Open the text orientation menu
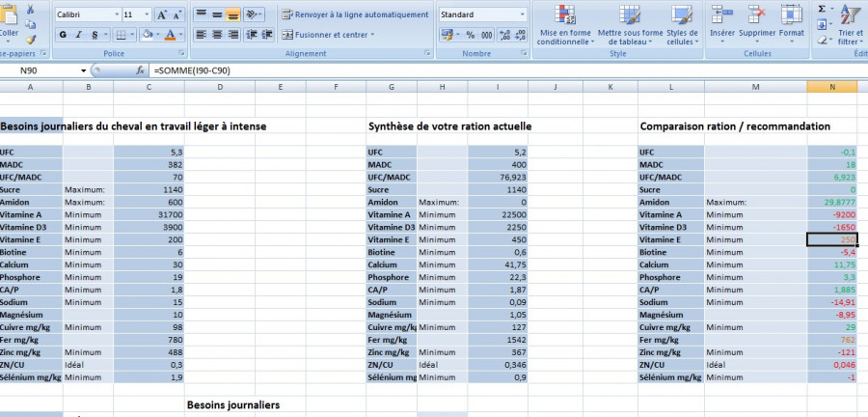The image size is (868, 417). [x=253, y=14]
